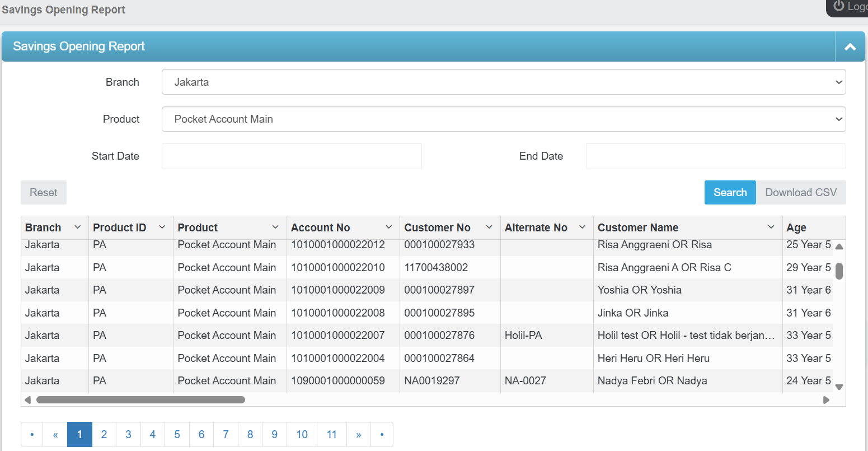
Task: Click the Logout power icon
Action: pos(838,6)
